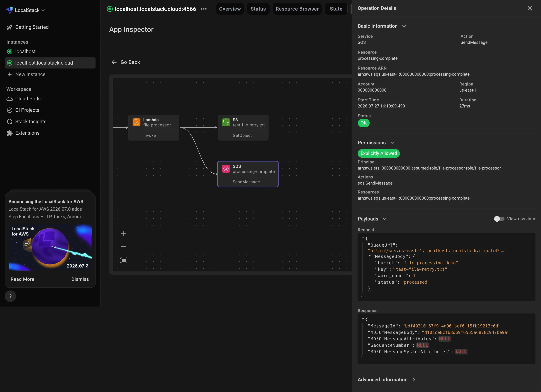
Task: Select the localhost instance status icon
Action: [9, 52]
